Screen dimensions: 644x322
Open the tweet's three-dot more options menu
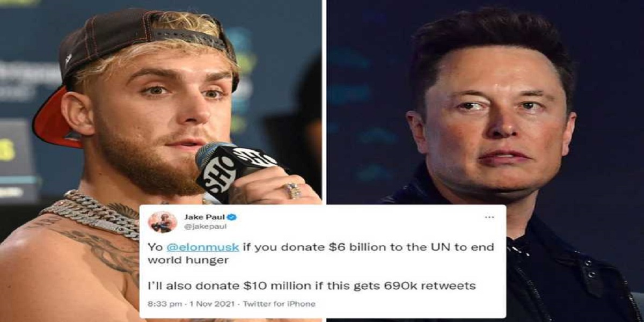(x=489, y=218)
